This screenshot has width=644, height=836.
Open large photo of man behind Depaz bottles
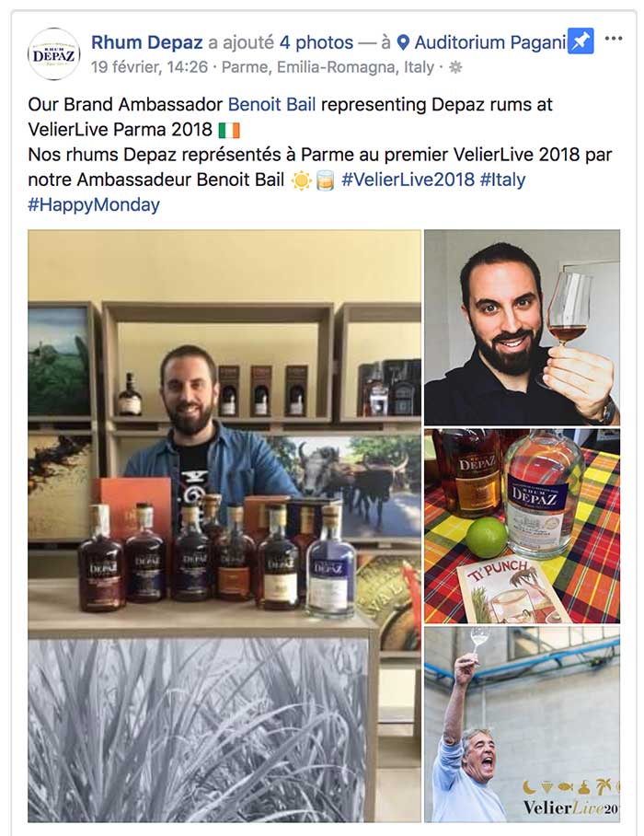[224, 526]
